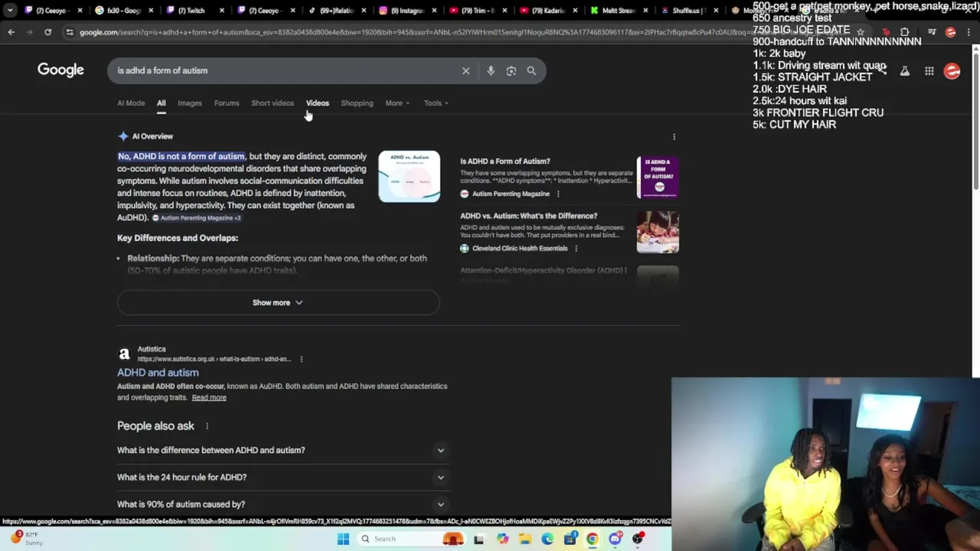This screenshot has height=551, width=980.
Task: Click Cleveland Clinic article thumbnail
Action: click(x=658, y=232)
